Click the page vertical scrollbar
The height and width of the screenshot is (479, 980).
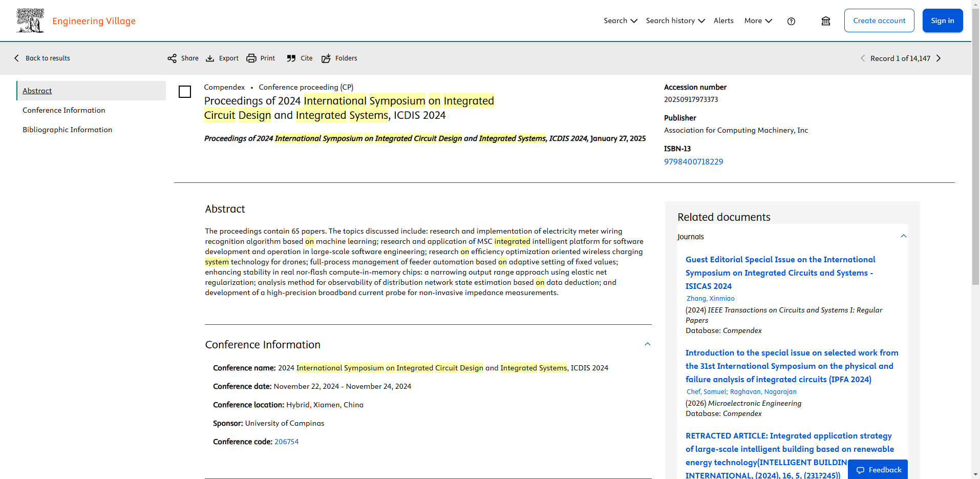(x=975, y=154)
